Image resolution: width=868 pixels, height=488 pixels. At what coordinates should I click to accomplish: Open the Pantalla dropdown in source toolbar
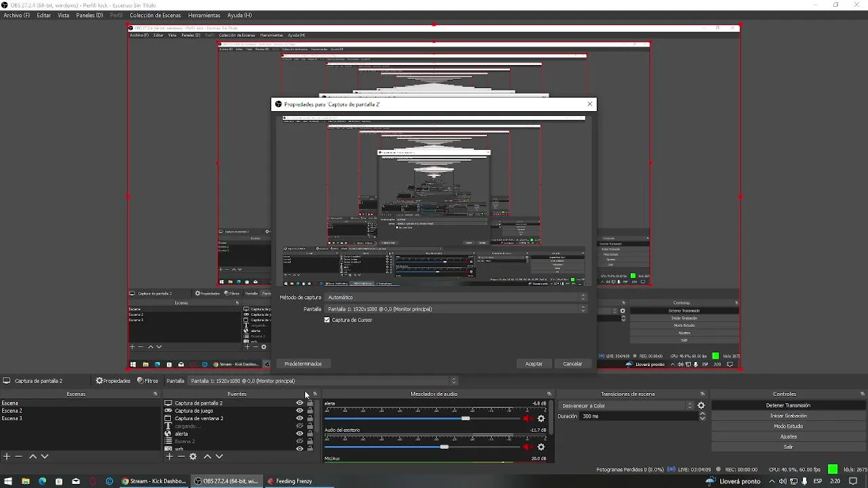point(323,381)
